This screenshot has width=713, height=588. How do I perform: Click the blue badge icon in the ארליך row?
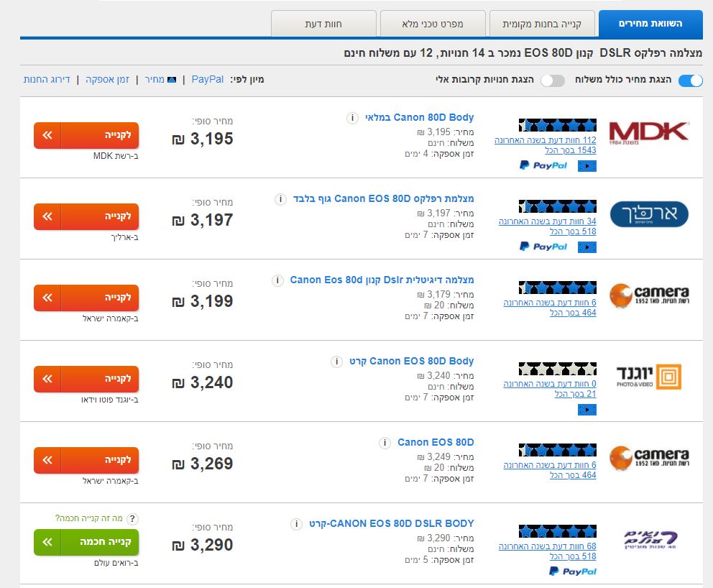click(587, 247)
